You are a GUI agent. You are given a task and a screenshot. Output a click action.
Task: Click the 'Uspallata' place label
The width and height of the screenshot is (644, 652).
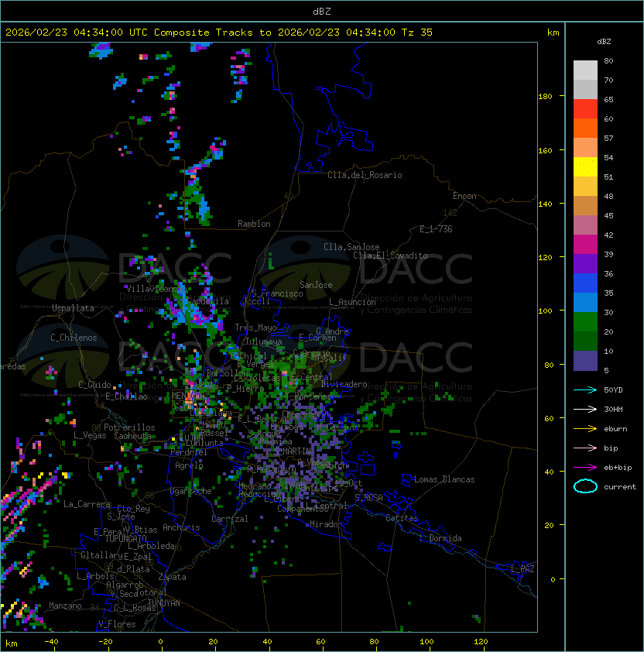(73, 308)
